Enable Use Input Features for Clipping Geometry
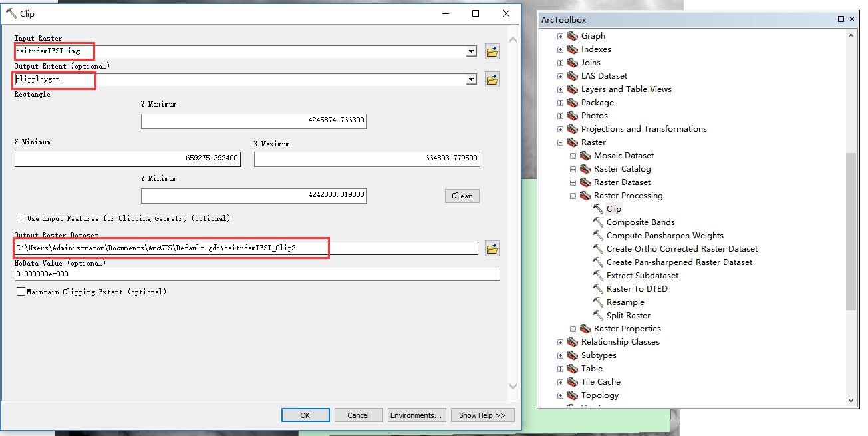 [x=21, y=218]
